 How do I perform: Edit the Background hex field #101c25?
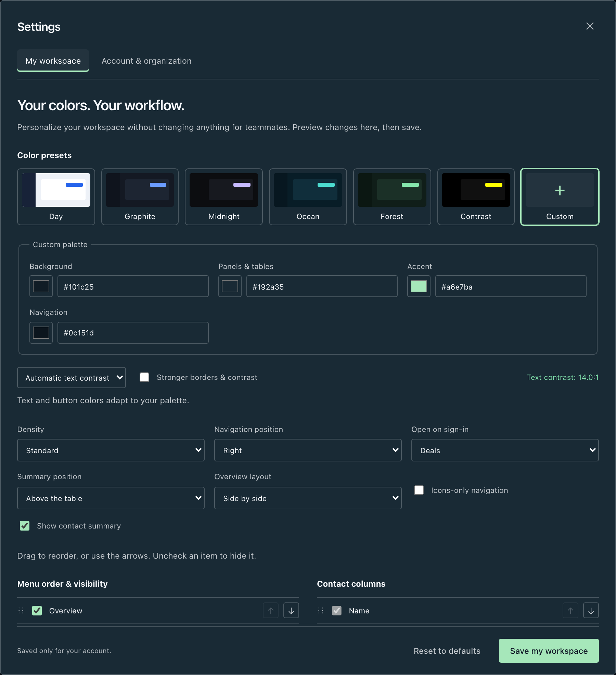click(x=133, y=286)
